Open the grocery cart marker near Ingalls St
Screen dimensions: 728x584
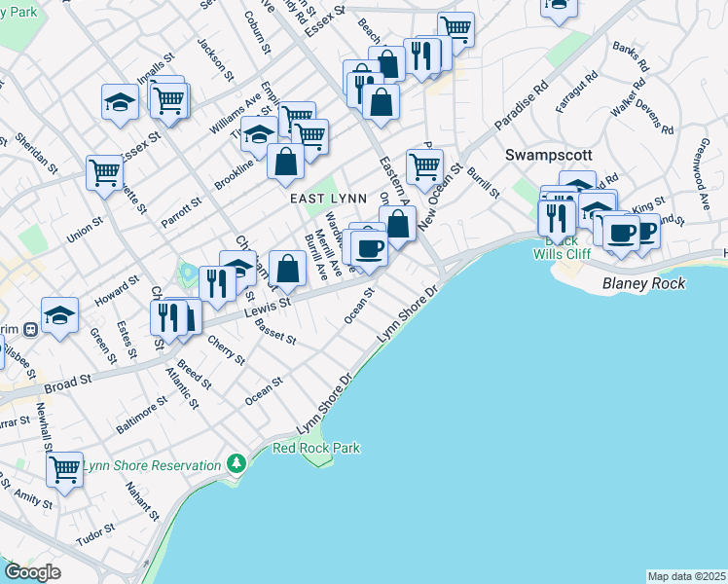pos(170,102)
